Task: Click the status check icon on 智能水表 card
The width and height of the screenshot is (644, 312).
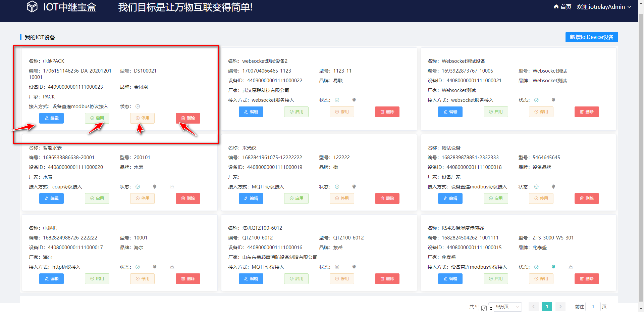Action: tap(138, 187)
